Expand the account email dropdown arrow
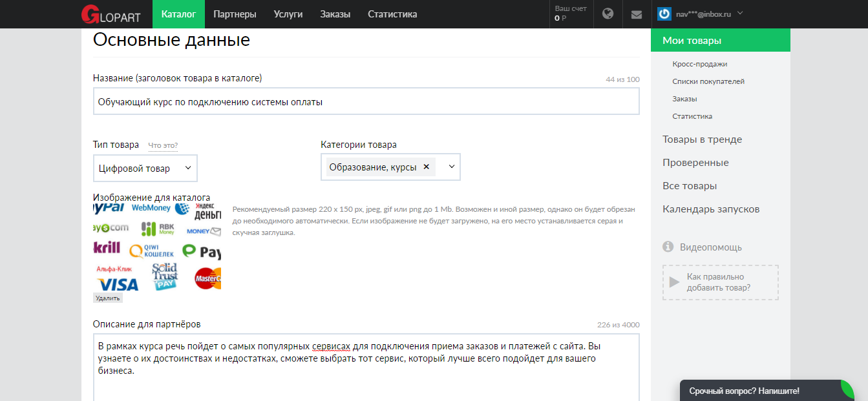 click(740, 13)
